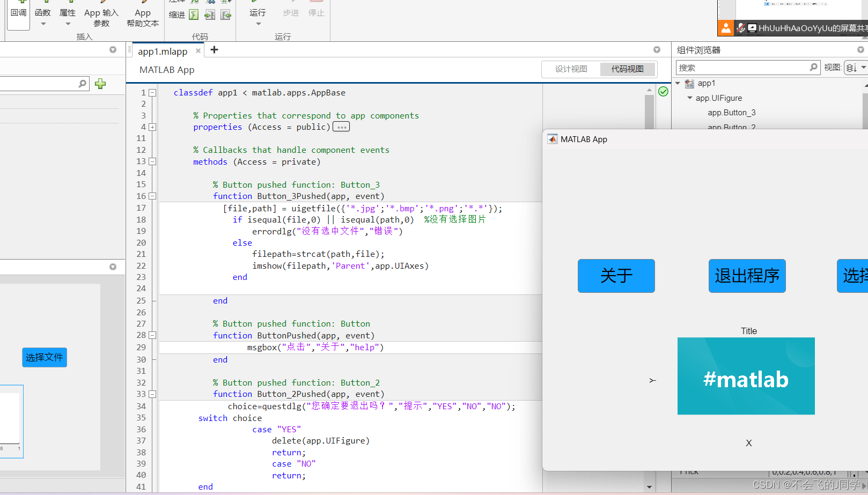868x495 pixels.
Task: Click the decrease indent icon
Action: point(226,14)
